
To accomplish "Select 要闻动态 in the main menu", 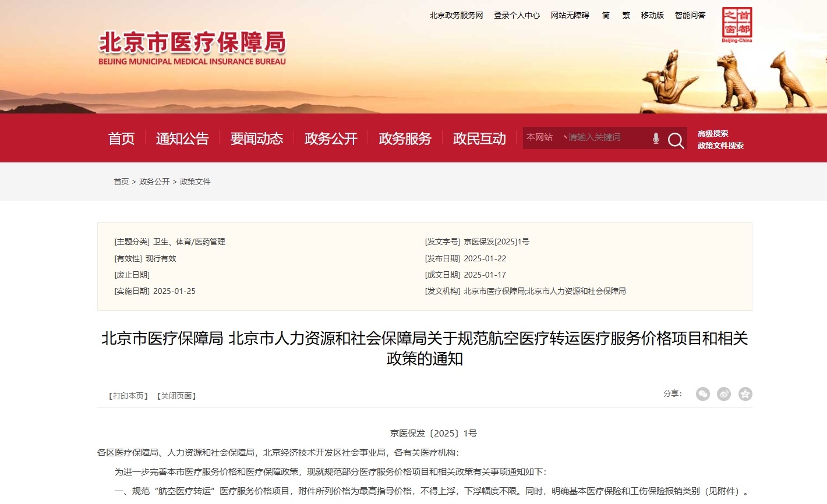I will coord(256,139).
